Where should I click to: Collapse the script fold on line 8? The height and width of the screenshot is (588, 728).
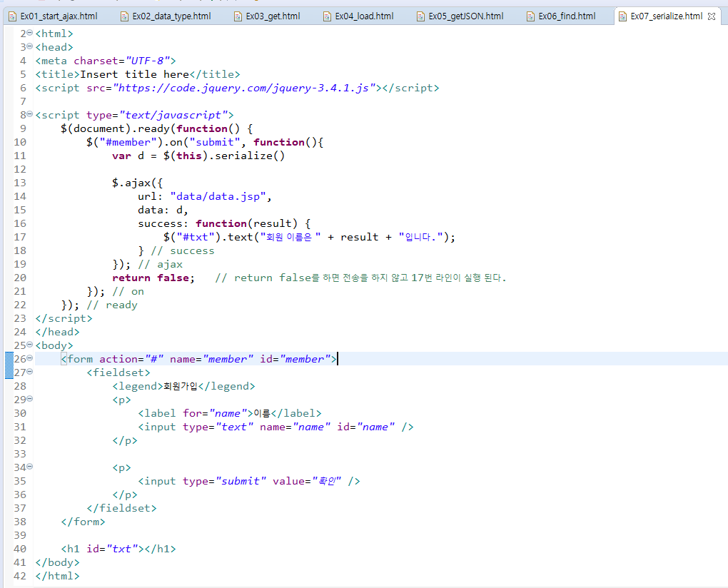[x=30, y=113]
